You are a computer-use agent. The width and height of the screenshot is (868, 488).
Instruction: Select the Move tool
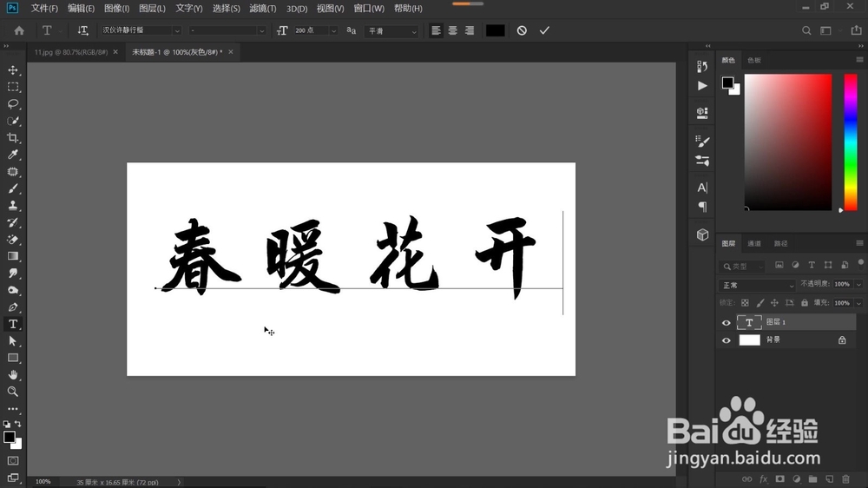pos(13,70)
